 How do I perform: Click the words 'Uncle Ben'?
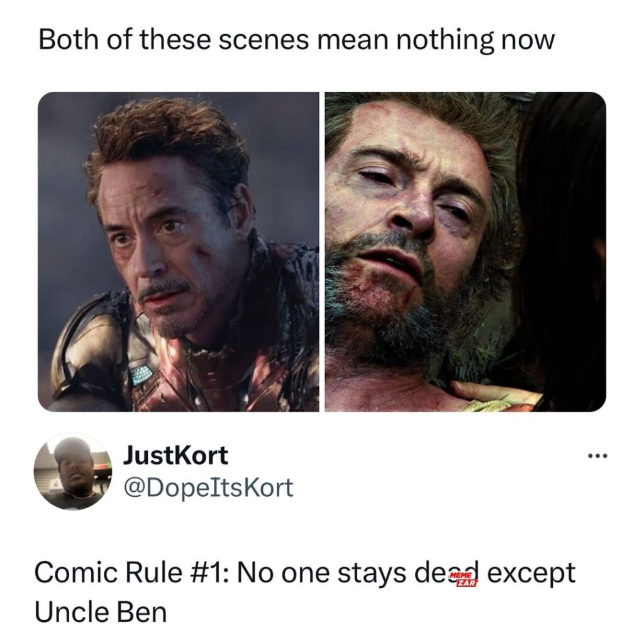(x=101, y=612)
